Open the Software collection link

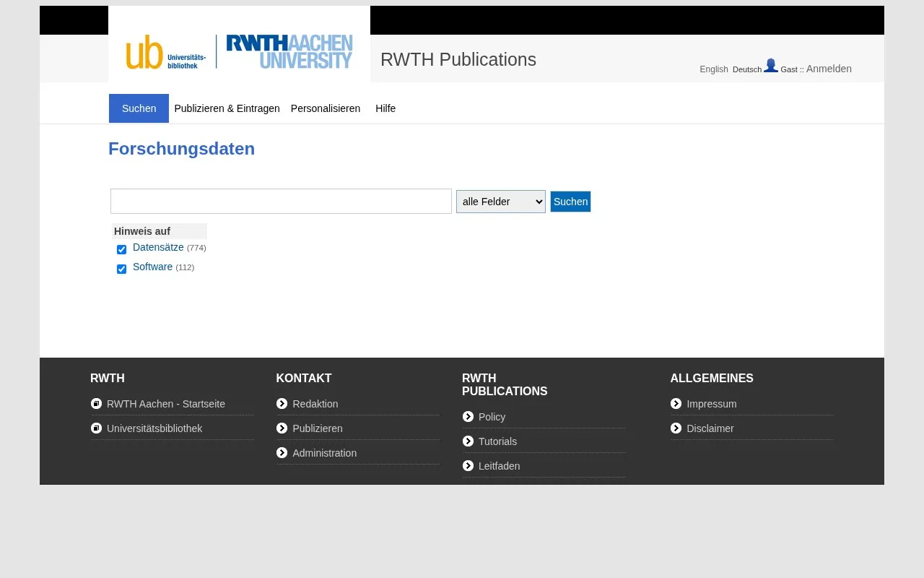pyautogui.click(x=152, y=267)
